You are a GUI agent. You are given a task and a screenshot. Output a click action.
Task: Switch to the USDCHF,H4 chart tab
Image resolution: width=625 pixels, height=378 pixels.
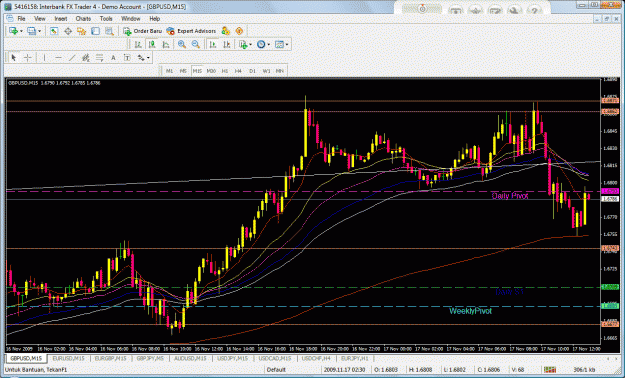pyautogui.click(x=316, y=358)
